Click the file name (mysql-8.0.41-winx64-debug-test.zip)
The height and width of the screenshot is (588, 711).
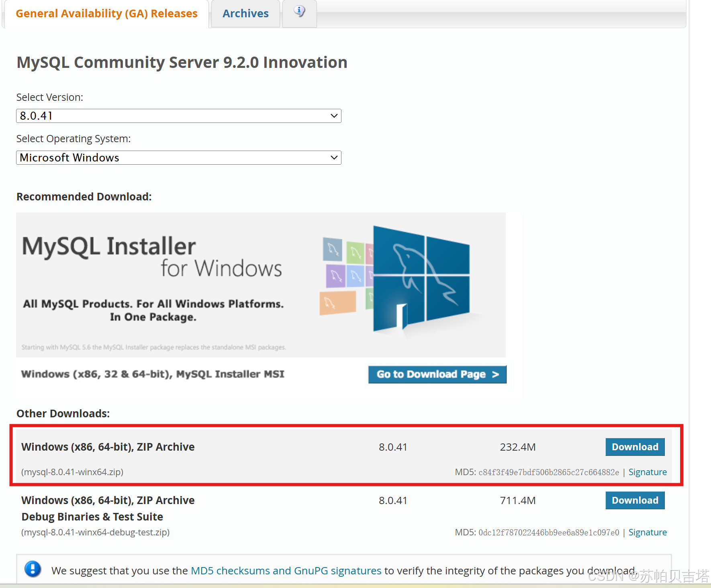(x=96, y=533)
